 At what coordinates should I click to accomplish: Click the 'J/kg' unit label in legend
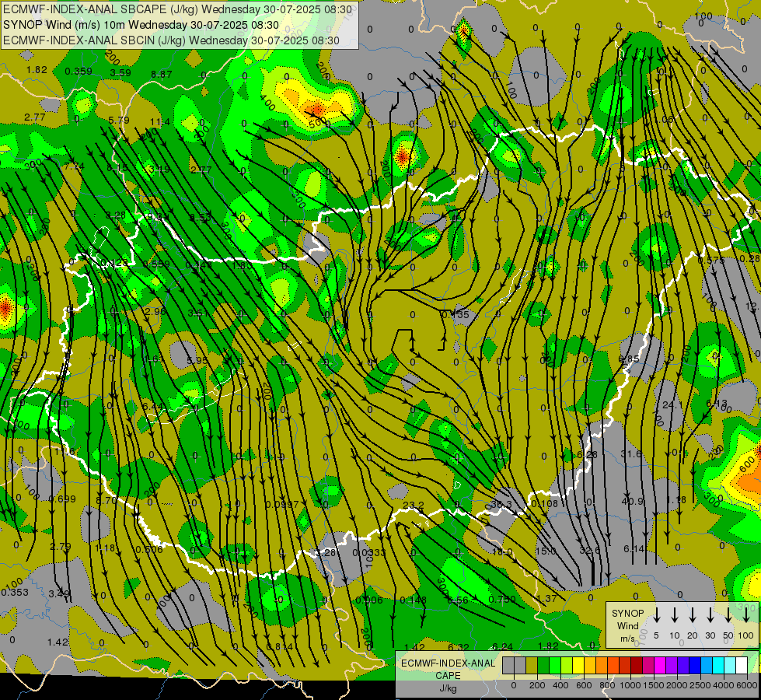pyautogui.click(x=448, y=688)
